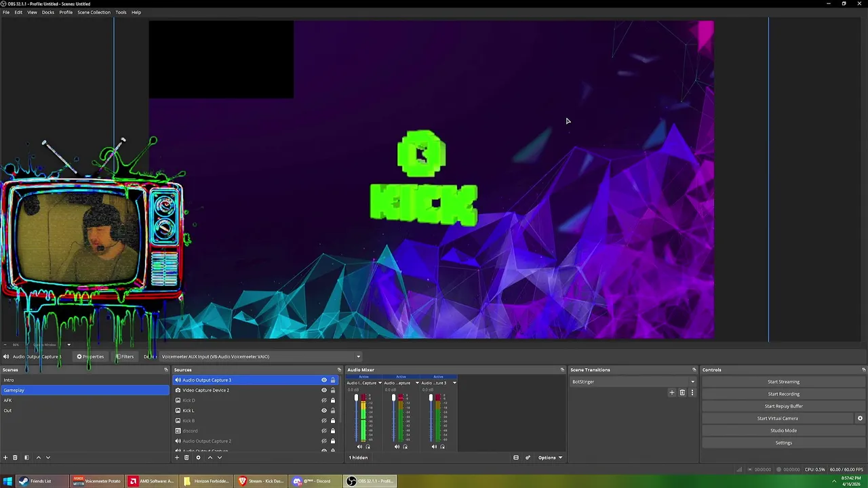The height and width of the screenshot is (488, 868).
Task: Open the Virtual Camera settings gear
Action: pos(860,418)
